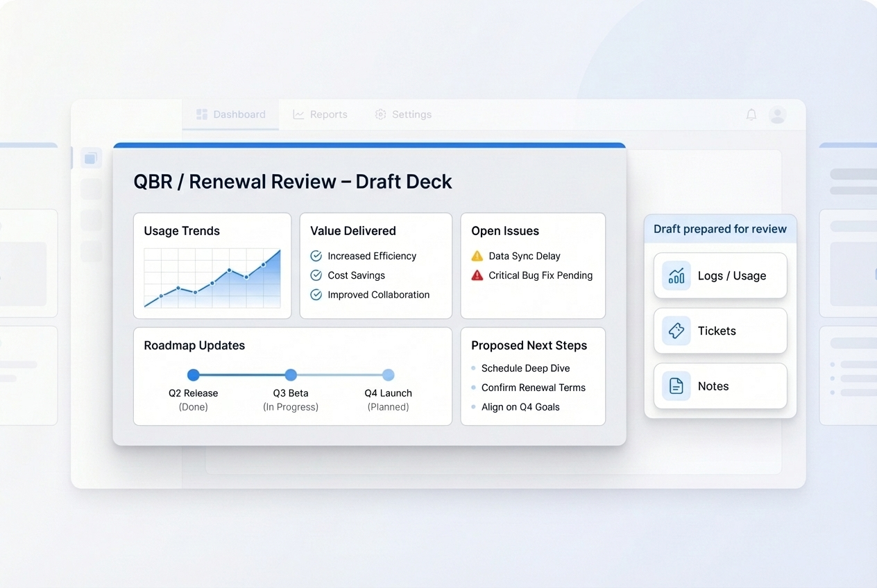Click the 'Data Sync Delay' issue text

525,256
